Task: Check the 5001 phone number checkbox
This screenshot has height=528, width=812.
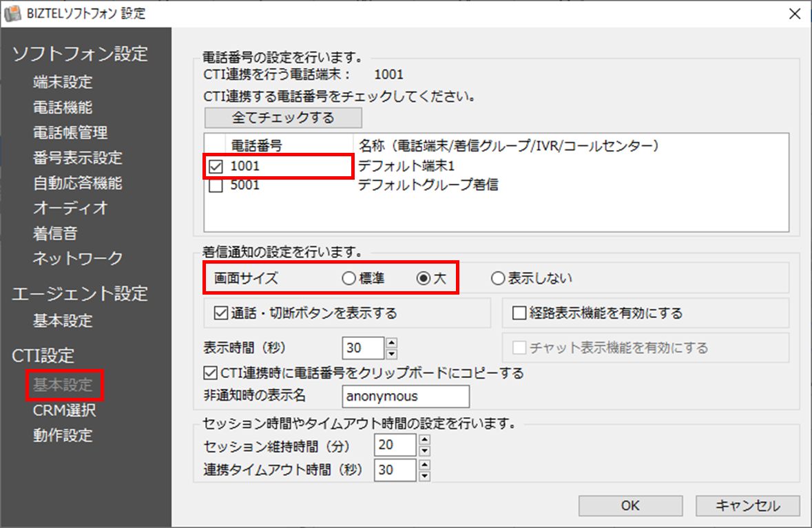Action: point(216,185)
